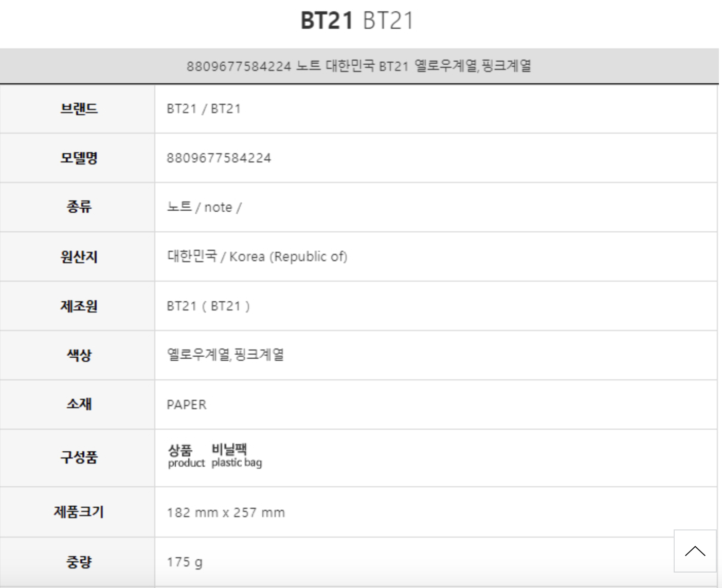Click the 175 g weight value
Viewport: 722px width, 588px height.
coord(185,562)
